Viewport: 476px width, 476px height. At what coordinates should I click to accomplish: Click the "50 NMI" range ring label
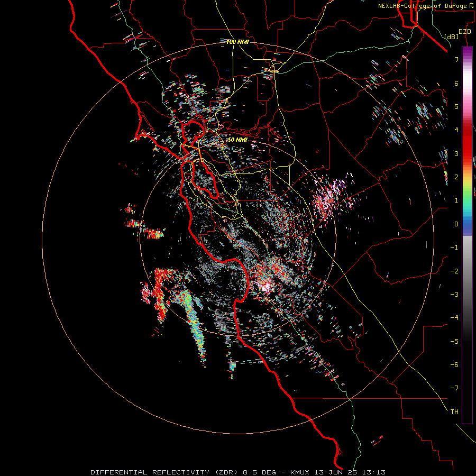click(x=237, y=140)
